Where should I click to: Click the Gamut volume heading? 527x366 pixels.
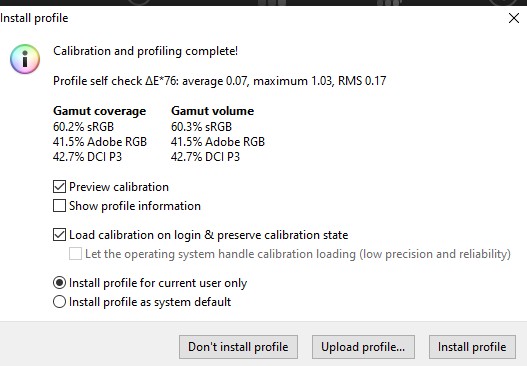212,111
